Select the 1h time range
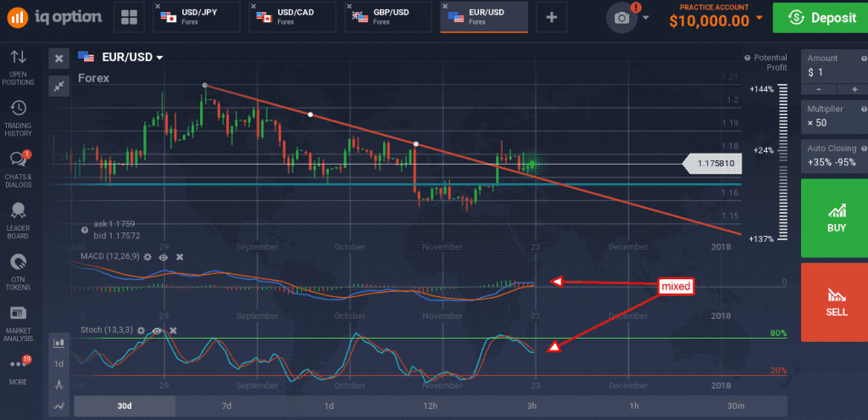 [x=634, y=406]
